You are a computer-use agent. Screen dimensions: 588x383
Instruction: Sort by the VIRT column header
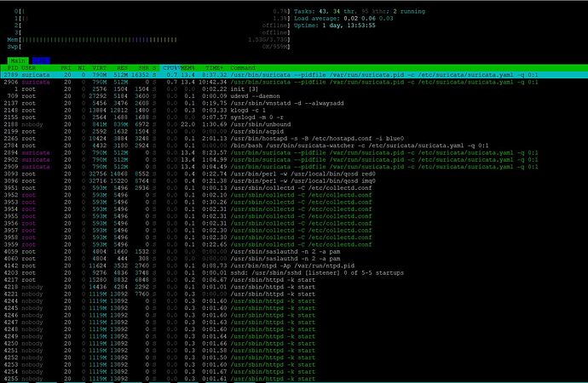pos(99,68)
